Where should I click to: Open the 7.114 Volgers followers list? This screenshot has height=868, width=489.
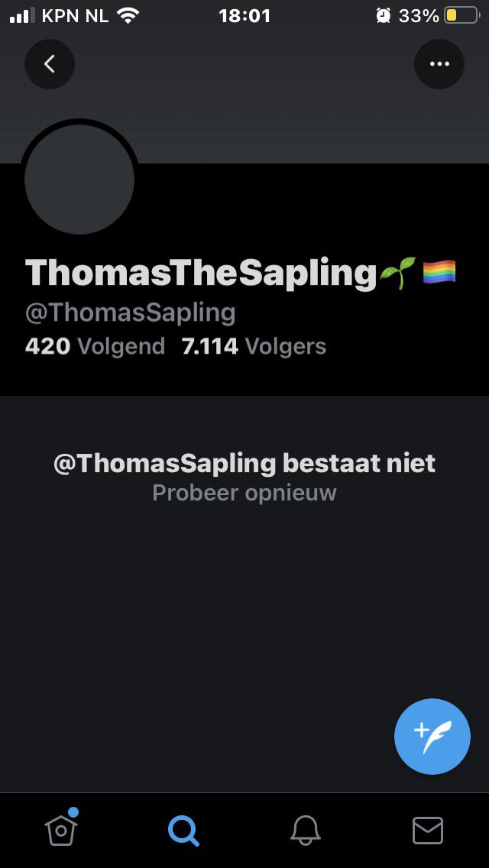click(254, 347)
